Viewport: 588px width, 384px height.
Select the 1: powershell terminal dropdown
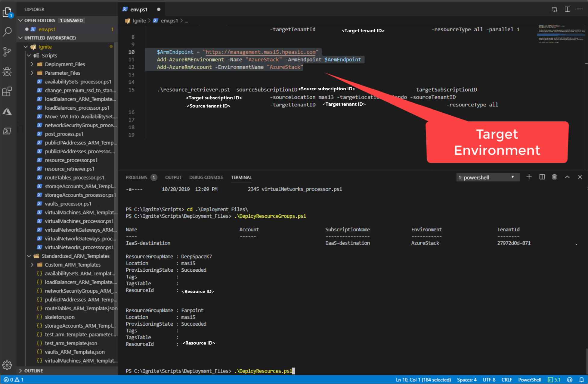(x=486, y=177)
